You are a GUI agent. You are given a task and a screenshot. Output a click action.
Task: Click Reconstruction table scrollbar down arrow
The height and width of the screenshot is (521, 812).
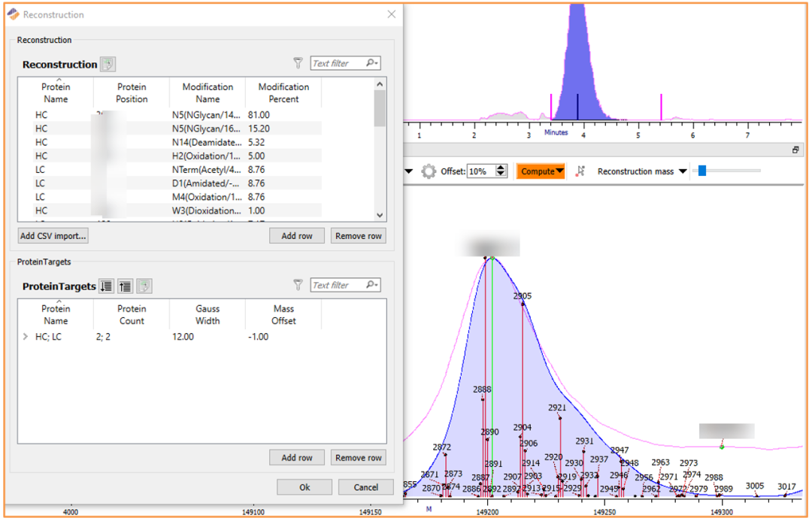[380, 216]
